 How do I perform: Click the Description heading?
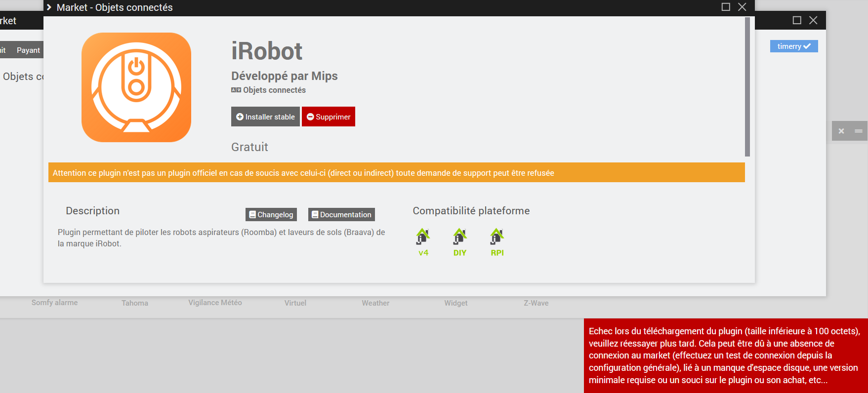point(93,211)
